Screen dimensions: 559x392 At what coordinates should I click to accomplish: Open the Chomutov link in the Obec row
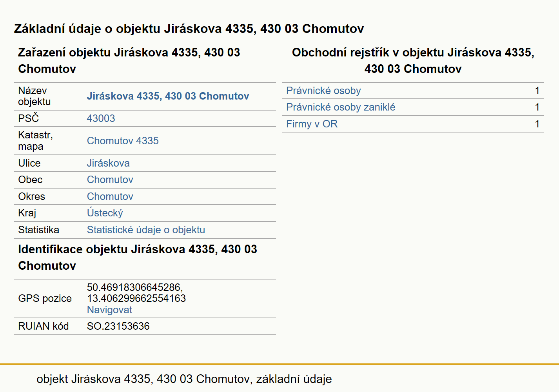pos(110,180)
